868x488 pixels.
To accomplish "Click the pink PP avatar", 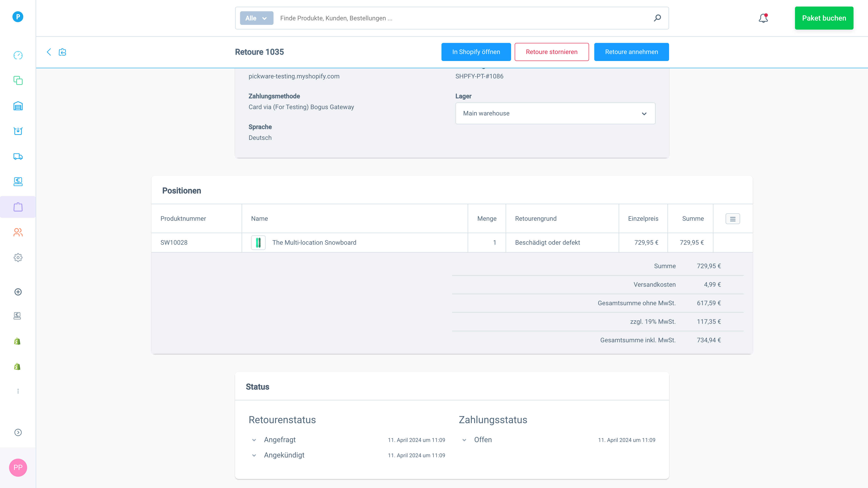I will [18, 467].
